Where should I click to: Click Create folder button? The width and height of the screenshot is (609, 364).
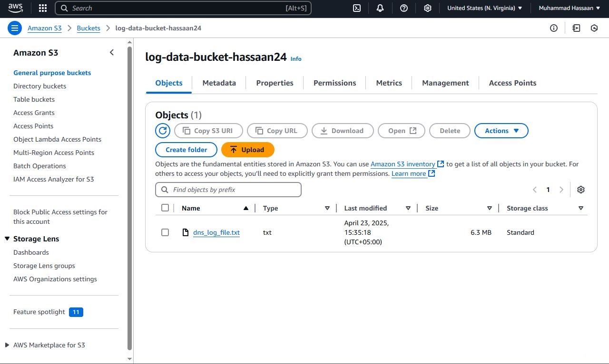pos(187,150)
